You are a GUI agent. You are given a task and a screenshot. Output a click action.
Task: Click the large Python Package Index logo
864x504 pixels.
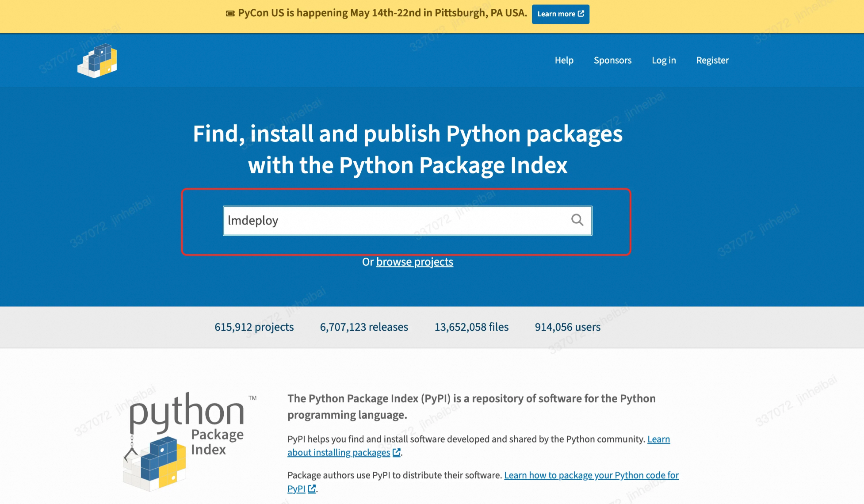(185, 442)
